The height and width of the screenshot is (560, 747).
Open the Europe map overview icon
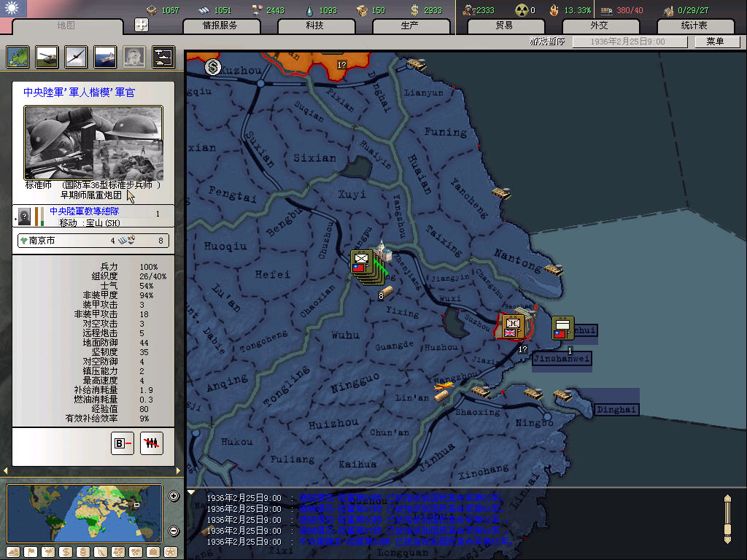pos(18,57)
